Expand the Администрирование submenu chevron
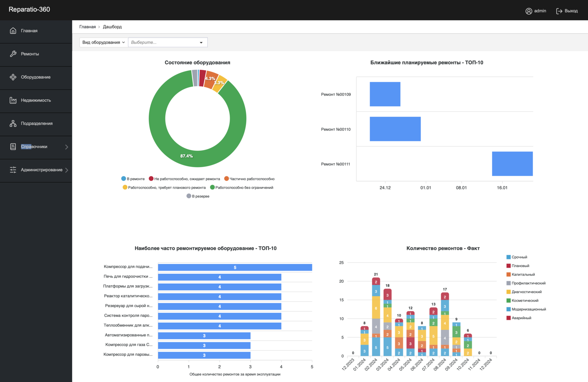 coord(66,170)
